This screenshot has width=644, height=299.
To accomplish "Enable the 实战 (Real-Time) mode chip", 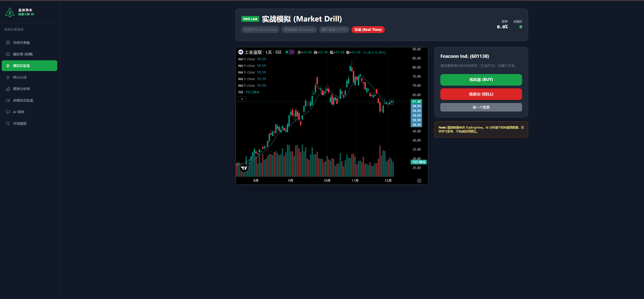I will tap(368, 29).
